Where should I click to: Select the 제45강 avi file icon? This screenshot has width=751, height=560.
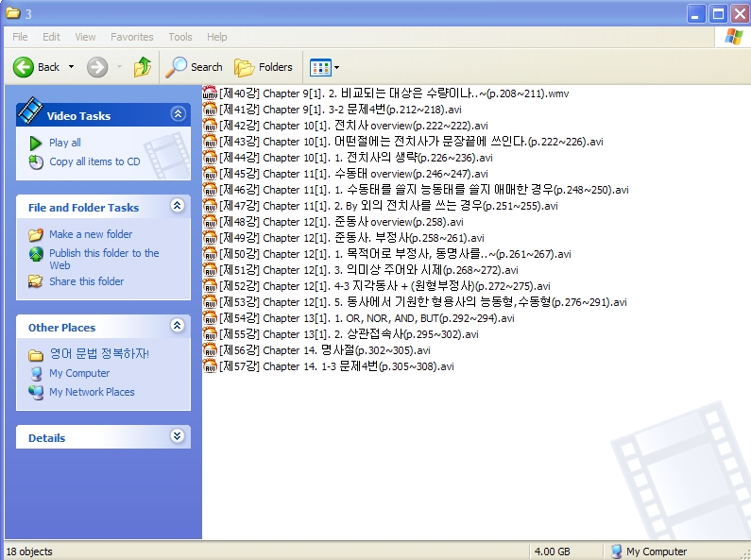point(210,173)
